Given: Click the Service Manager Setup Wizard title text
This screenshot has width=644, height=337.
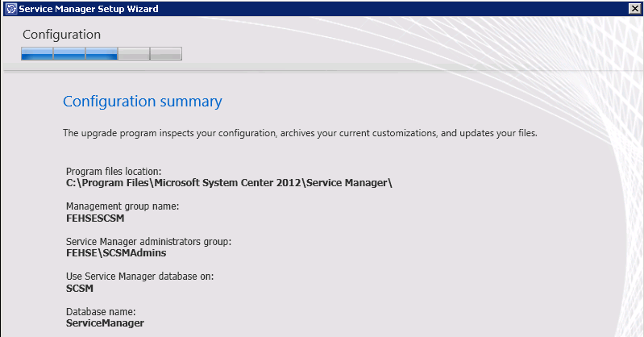Looking at the screenshot, I should 89,9.
